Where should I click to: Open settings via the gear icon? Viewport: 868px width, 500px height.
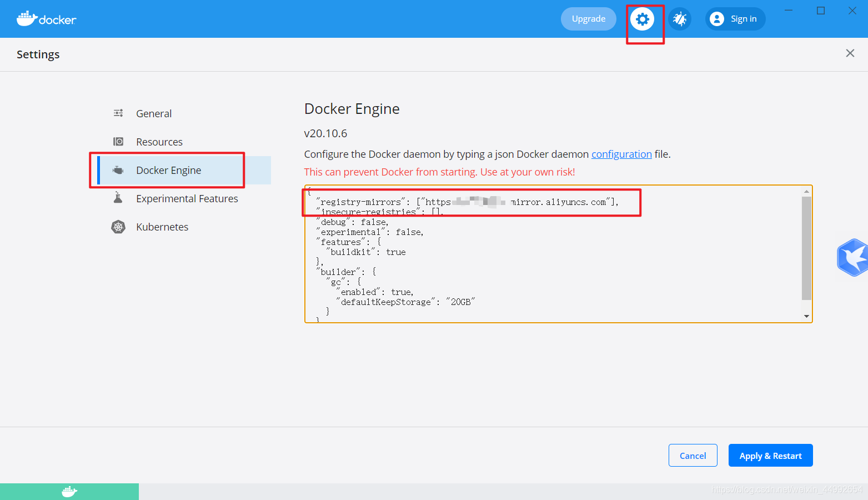coord(642,19)
